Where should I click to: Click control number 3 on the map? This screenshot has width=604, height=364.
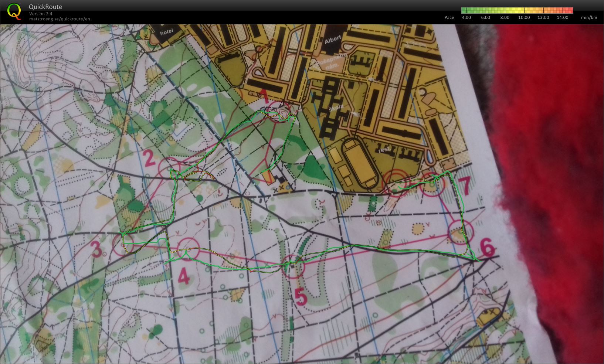coord(96,249)
